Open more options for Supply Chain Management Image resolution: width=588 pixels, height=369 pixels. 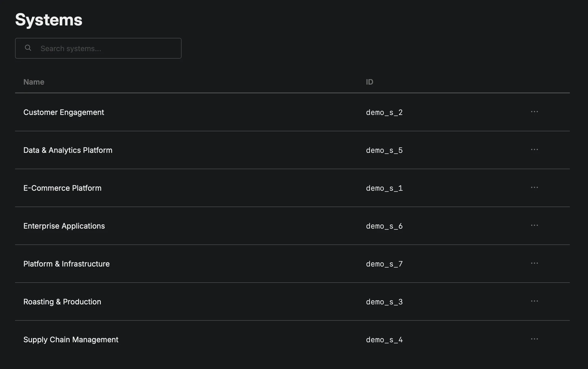534,339
